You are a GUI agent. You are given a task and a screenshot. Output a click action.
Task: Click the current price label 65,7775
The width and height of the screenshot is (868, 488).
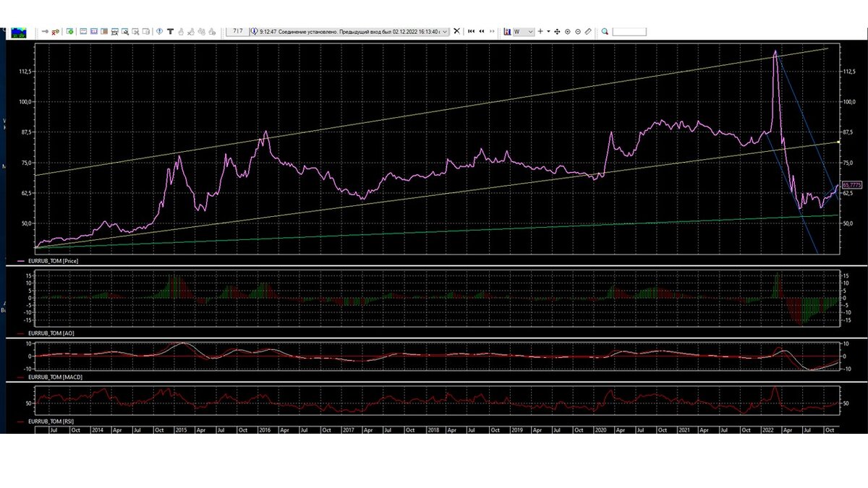click(x=851, y=185)
